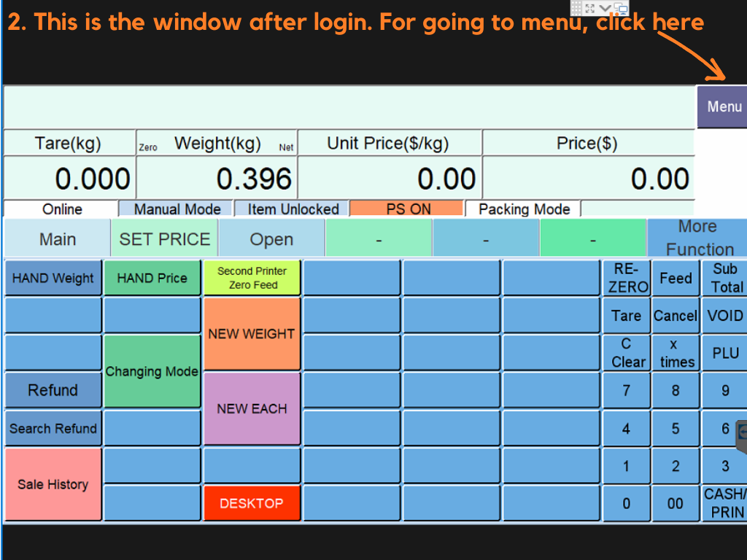Click the remote display monitors icon
The height and width of the screenshot is (560, 747).
621,8
